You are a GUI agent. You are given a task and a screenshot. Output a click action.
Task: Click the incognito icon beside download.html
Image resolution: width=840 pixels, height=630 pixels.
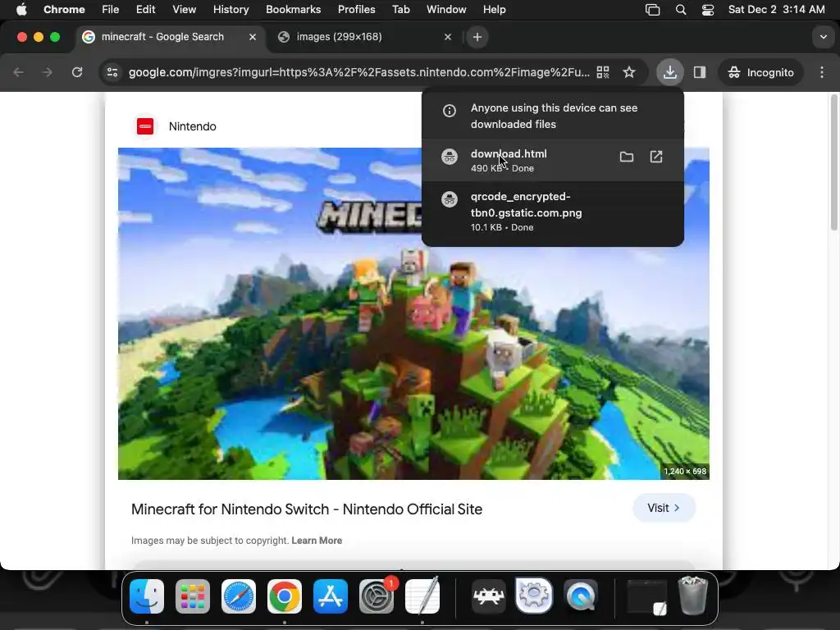tap(450, 157)
